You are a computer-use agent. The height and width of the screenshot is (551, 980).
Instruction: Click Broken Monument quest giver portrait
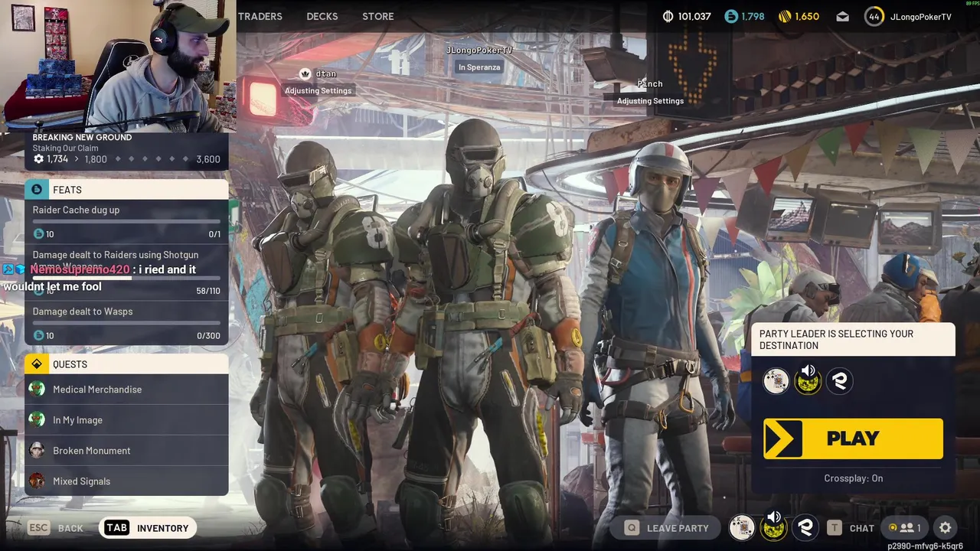pos(37,451)
